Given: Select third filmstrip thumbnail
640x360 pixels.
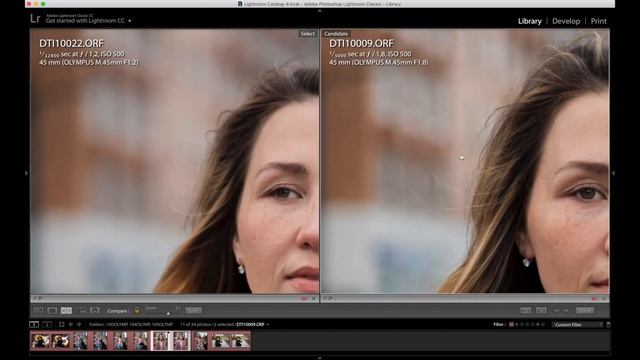Looking at the screenshot, I should coord(81,341).
